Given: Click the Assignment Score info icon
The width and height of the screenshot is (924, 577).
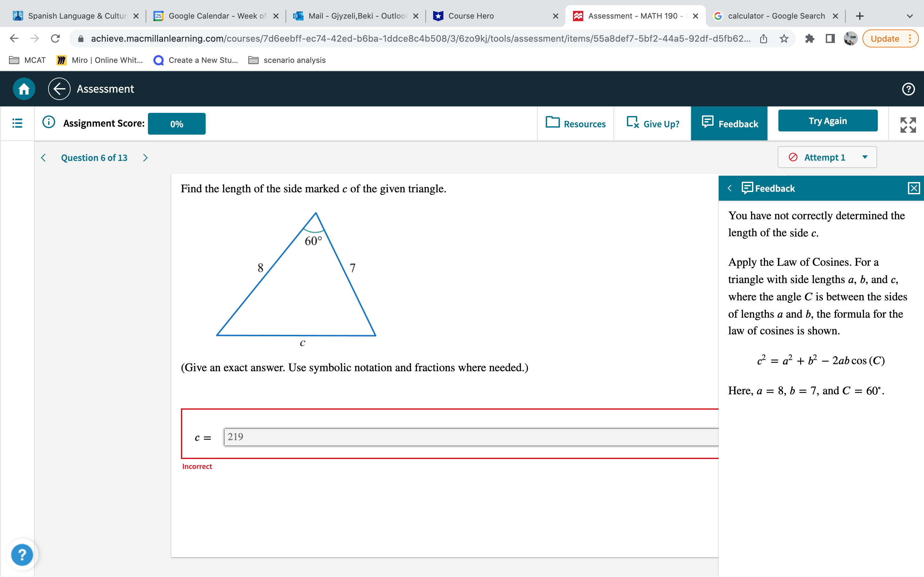Looking at the screenshot, I should [x=48, y=122].
